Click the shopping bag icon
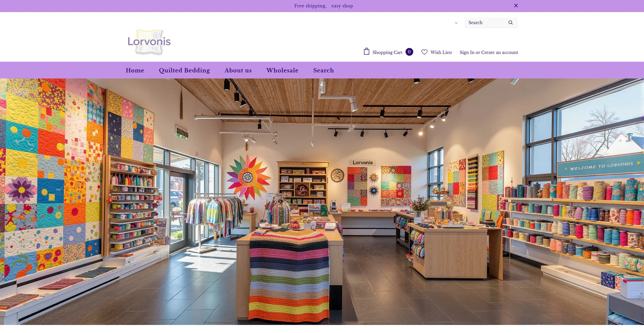The width and height of the screenshot is (644, 333). coord(367,51)
